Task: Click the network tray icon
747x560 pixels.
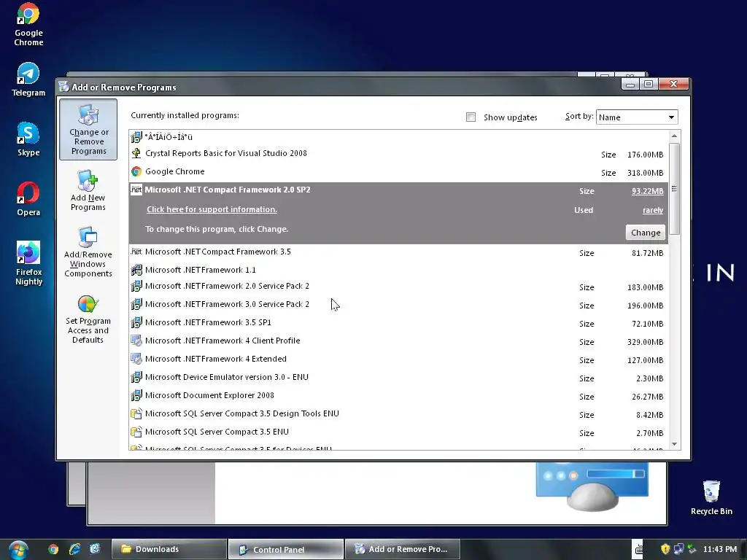Action: [678, 549]
